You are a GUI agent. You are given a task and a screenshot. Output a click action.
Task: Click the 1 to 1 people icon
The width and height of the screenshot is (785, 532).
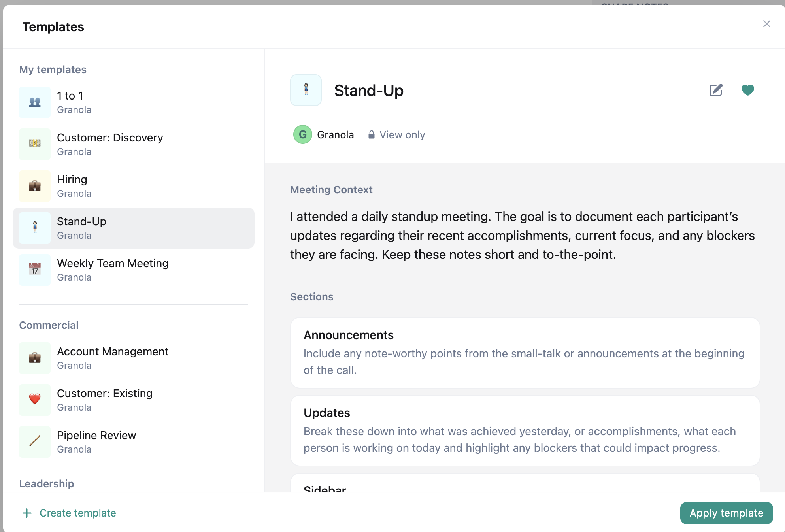(35, 102)
